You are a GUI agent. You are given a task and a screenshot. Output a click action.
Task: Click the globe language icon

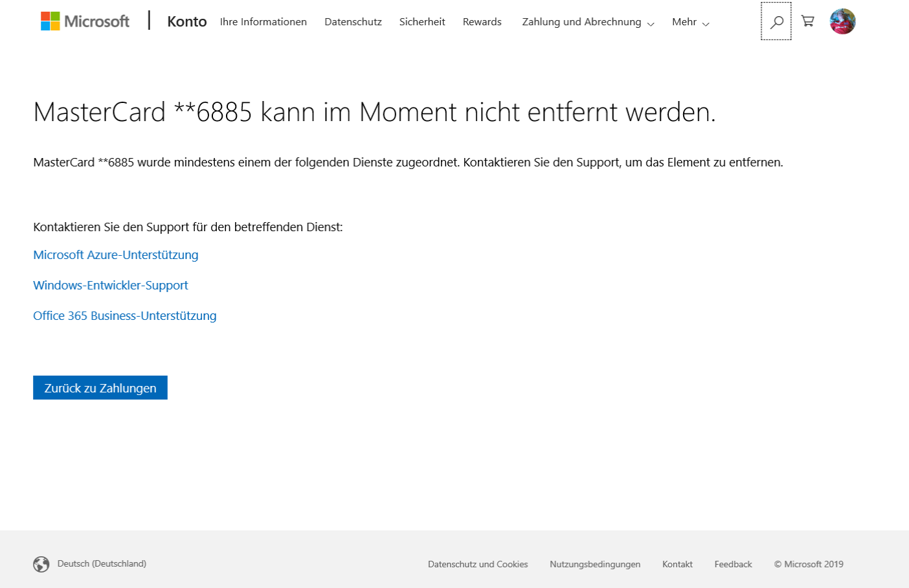click(x=41, y=564)
